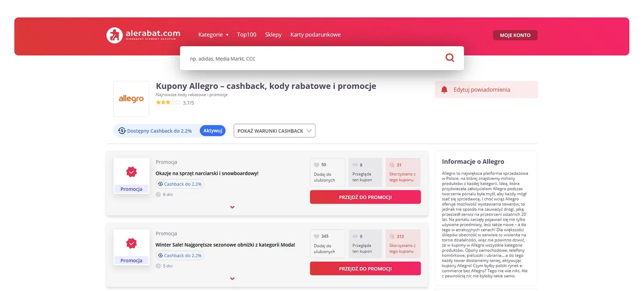Click the title Okazje na sprzęt narciarski i snowboardowy!
The image size is (644, 291).
tap(207, 173)
